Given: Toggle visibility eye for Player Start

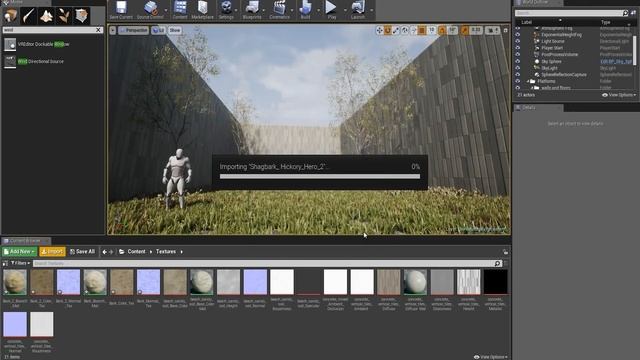Looking at the screenshot, I should point(518,48).
